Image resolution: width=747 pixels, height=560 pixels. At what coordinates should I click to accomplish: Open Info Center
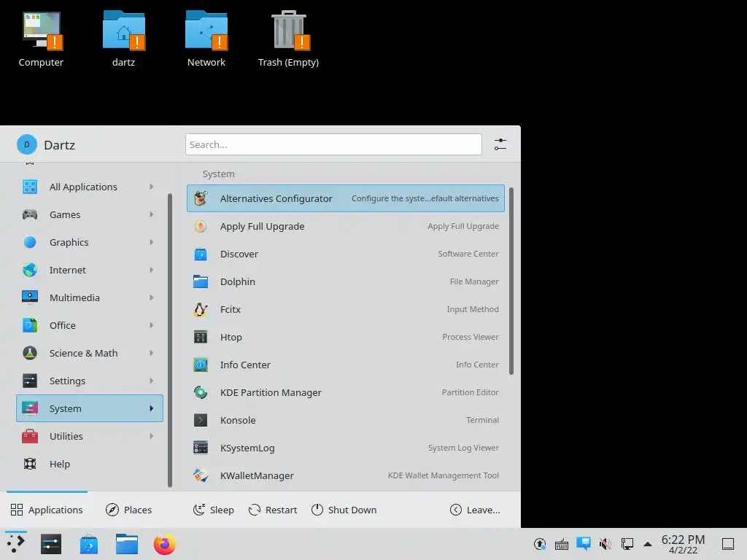tap(345, 365)
